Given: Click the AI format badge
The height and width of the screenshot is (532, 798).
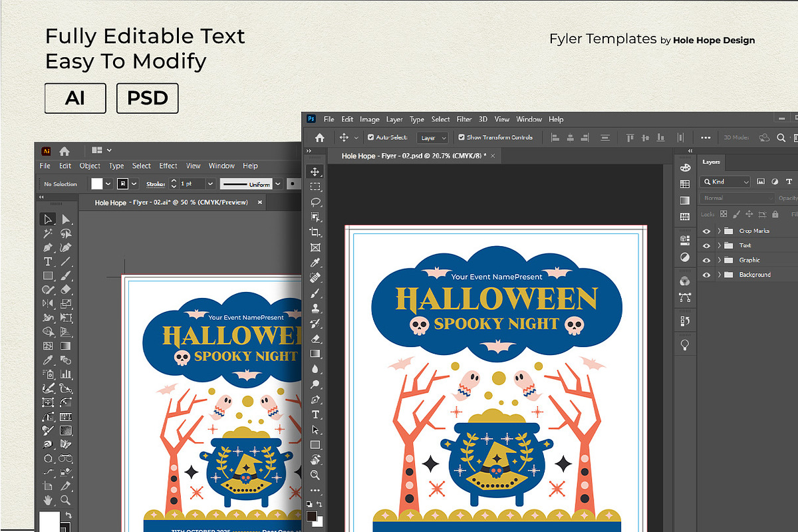Looking at the screenshot, I should [x=75, y=98].
